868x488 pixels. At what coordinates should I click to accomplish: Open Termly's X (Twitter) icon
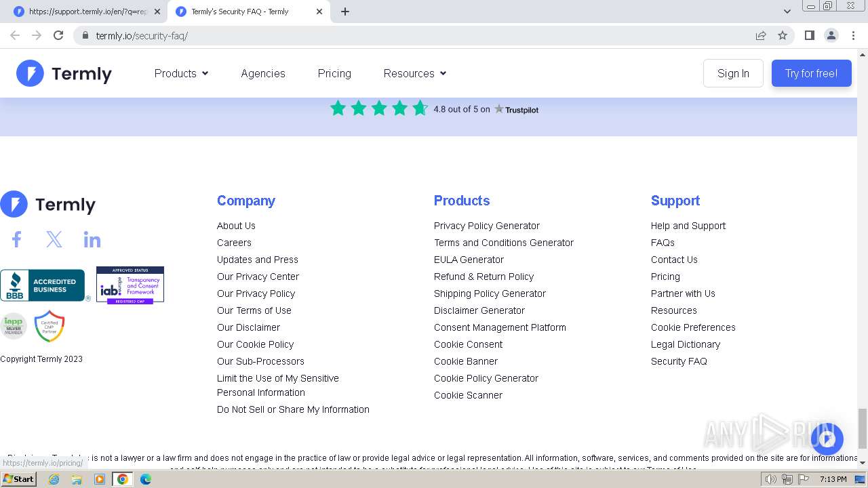[x=54, y=239]
